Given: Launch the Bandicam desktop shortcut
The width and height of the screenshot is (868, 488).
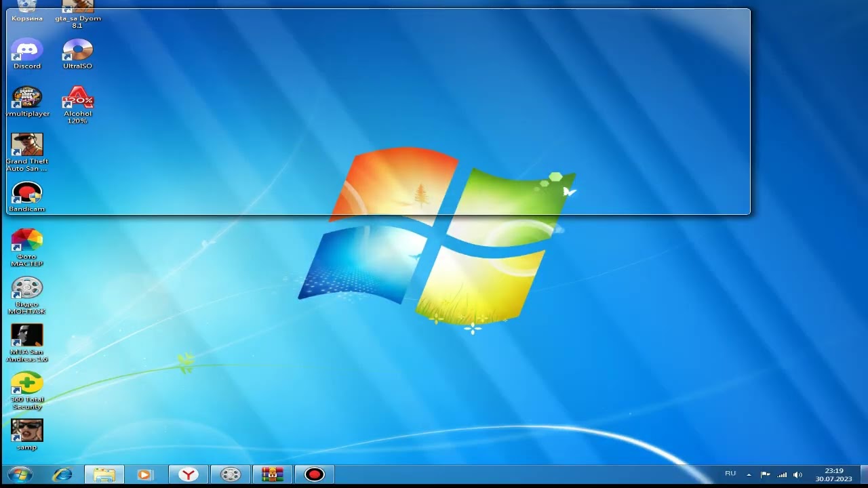Looking at the screenshot, I should (x=27, y=197).
